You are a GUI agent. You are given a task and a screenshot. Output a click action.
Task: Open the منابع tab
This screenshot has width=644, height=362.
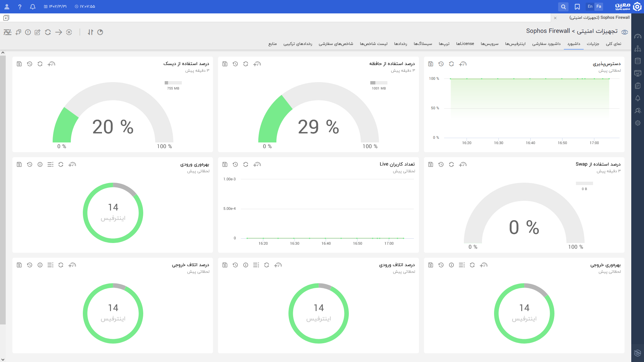(x=273, y=44)
